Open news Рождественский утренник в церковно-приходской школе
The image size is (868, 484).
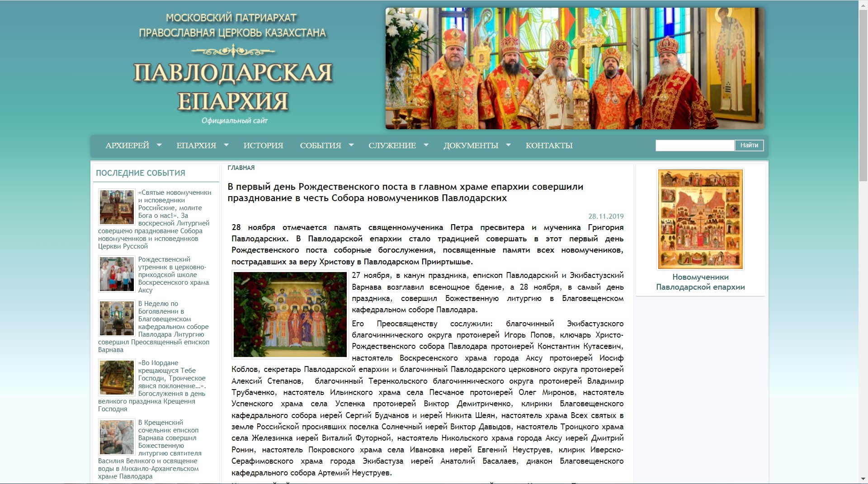click(x=174, y=275)
